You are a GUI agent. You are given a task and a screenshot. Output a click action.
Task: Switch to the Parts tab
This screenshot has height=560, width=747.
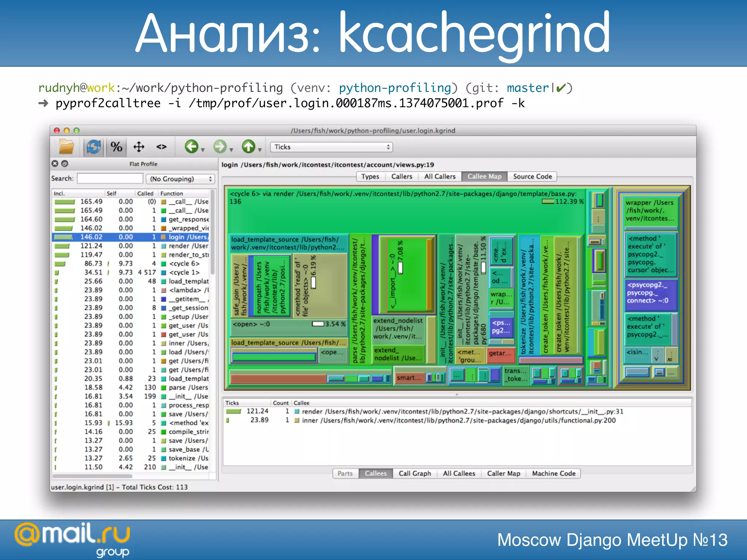point(345,473)
